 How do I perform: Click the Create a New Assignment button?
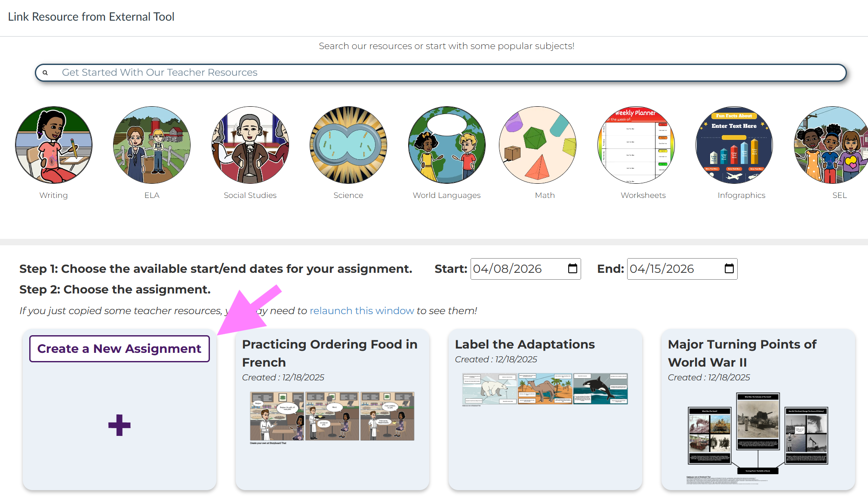pyautogui.click(x=119, y=349)
